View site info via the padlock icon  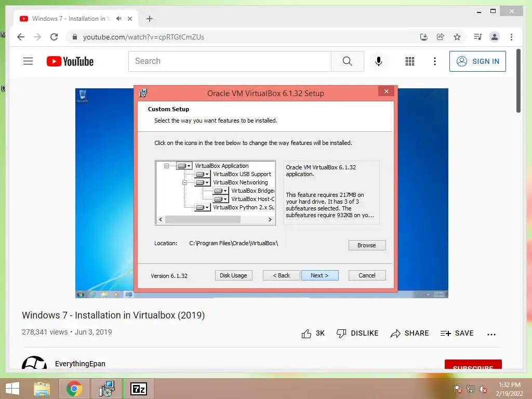point(75,37)
